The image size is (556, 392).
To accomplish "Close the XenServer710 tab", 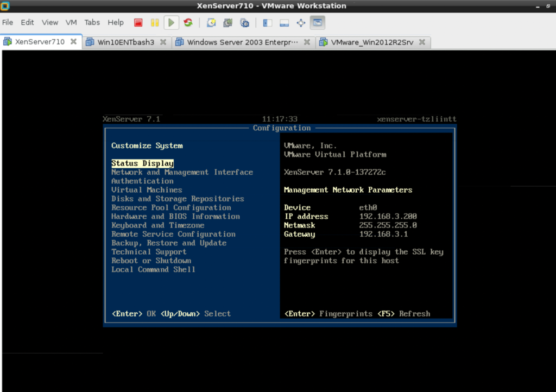I will [73, 41].
